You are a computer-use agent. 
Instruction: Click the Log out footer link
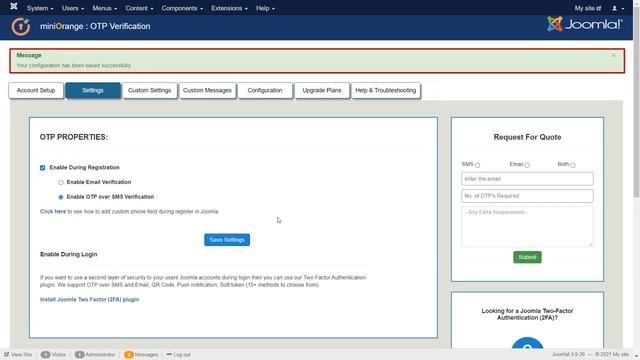(178, 354)
